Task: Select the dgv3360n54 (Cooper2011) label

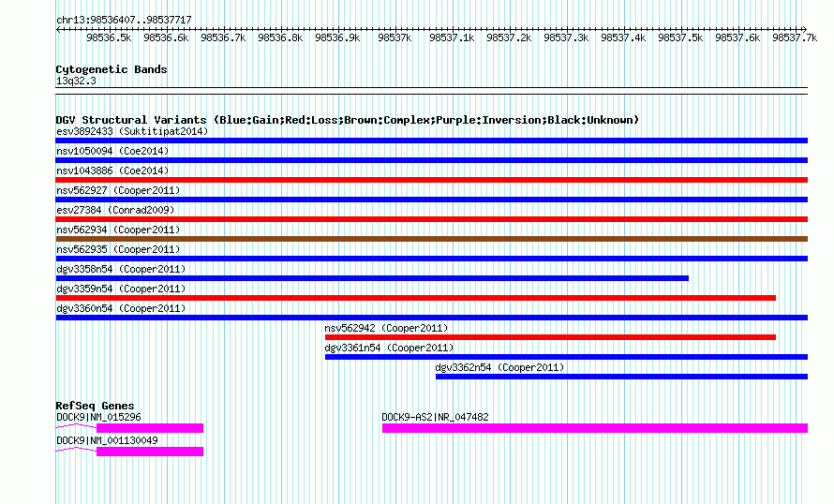Action: (121, 308)
